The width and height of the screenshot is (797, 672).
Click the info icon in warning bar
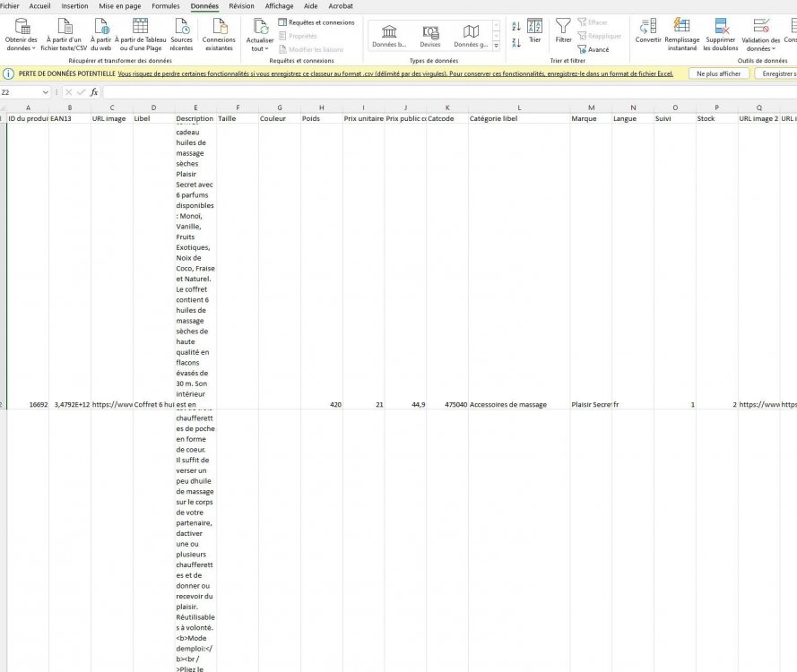[8, 73]
